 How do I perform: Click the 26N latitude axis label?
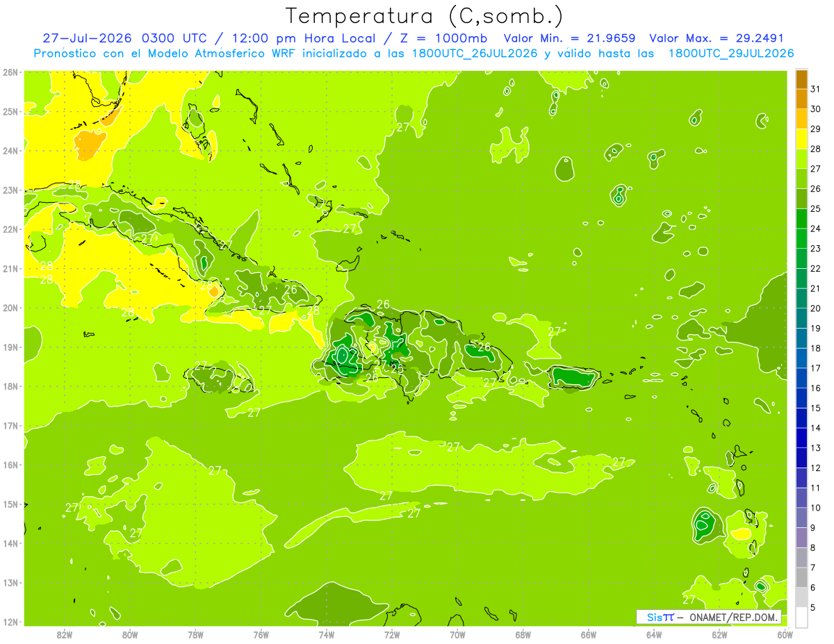click(10, 72)
